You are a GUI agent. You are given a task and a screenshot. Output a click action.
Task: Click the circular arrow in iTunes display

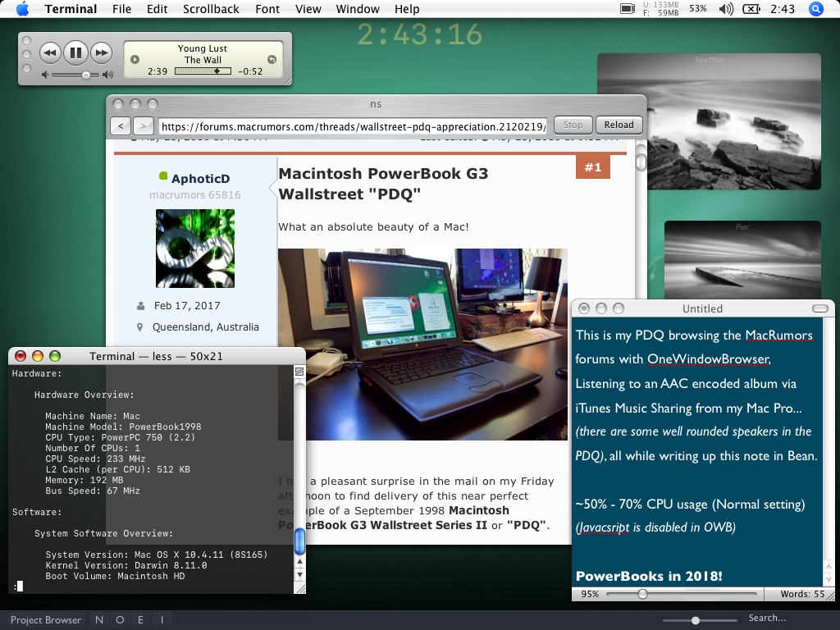point(272,59)
